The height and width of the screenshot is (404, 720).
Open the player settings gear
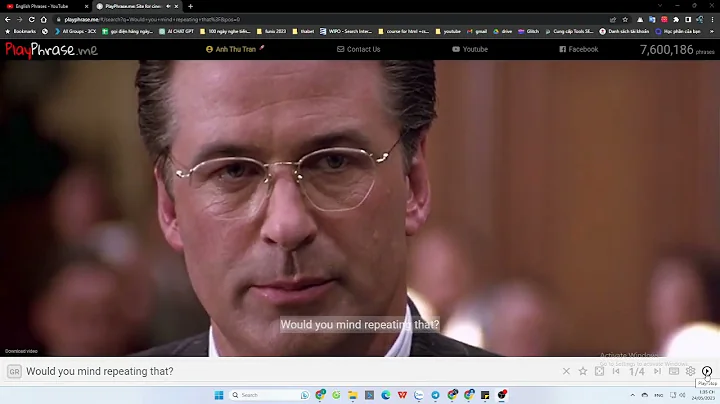tap(690, 371)
